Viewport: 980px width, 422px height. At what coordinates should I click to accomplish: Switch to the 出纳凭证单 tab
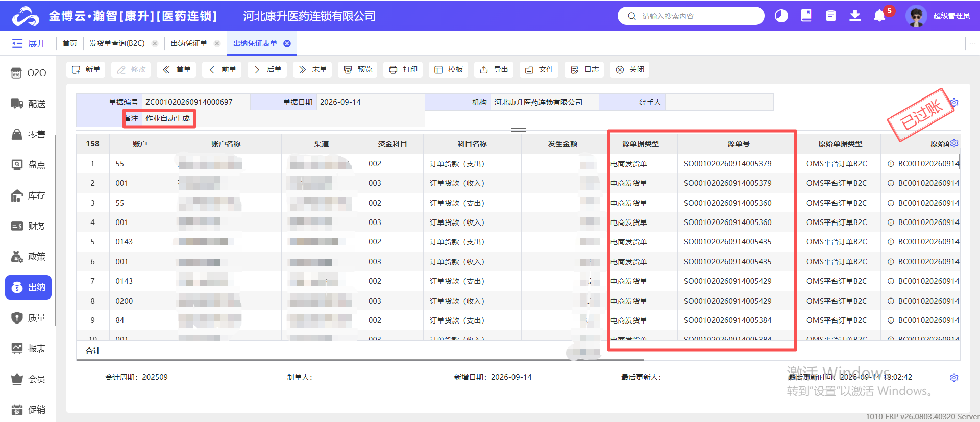pyautogui.click(x=189, y=43)
